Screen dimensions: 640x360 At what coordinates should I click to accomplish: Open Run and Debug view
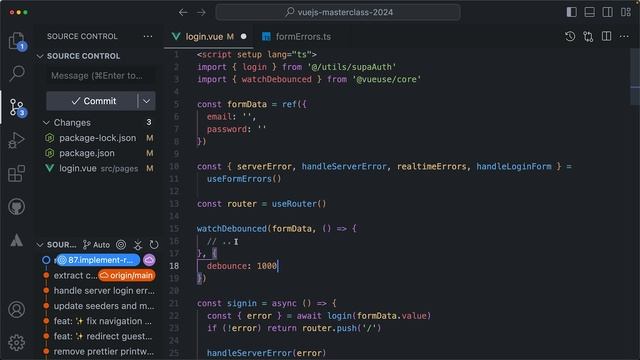pyautogui.click(x=16, y=140)
